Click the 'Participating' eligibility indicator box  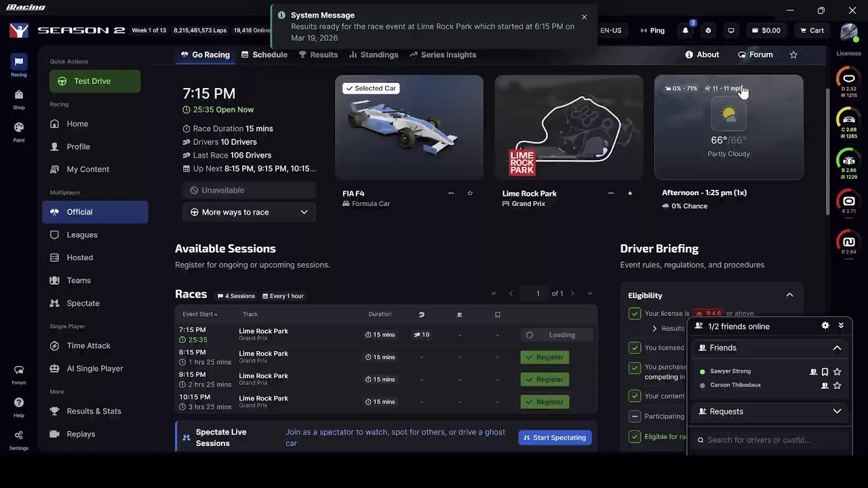pos(635,416)
